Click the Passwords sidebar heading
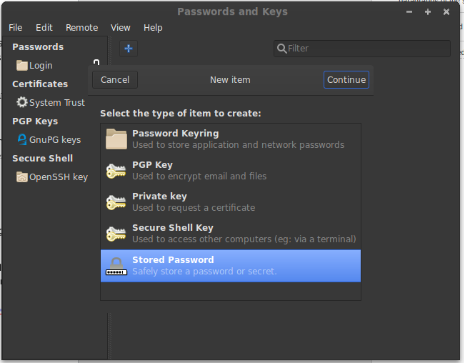This screenshot has width=465, height=364. coord(38,47)
